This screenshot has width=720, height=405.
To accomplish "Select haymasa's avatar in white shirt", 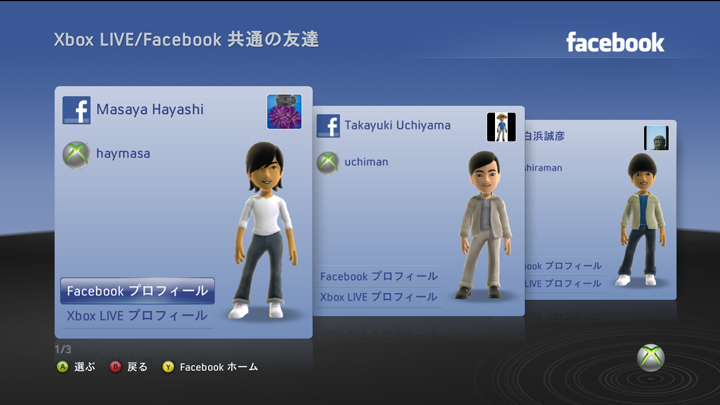I will [x=265, y=230].
